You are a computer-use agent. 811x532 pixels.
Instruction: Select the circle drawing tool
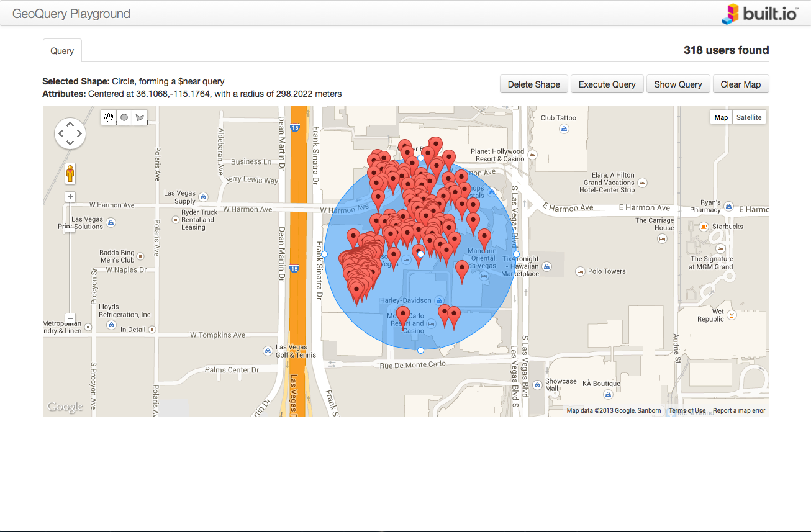124,117
